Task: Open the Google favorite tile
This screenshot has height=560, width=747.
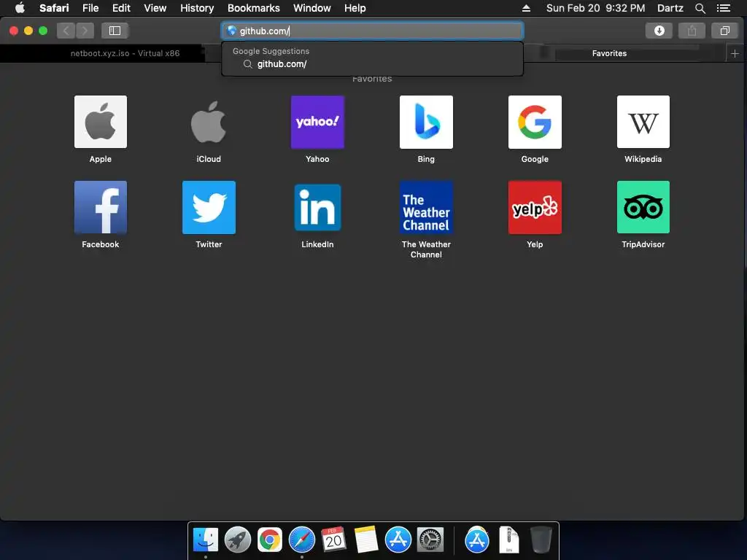Action: (x=535, y=122)
